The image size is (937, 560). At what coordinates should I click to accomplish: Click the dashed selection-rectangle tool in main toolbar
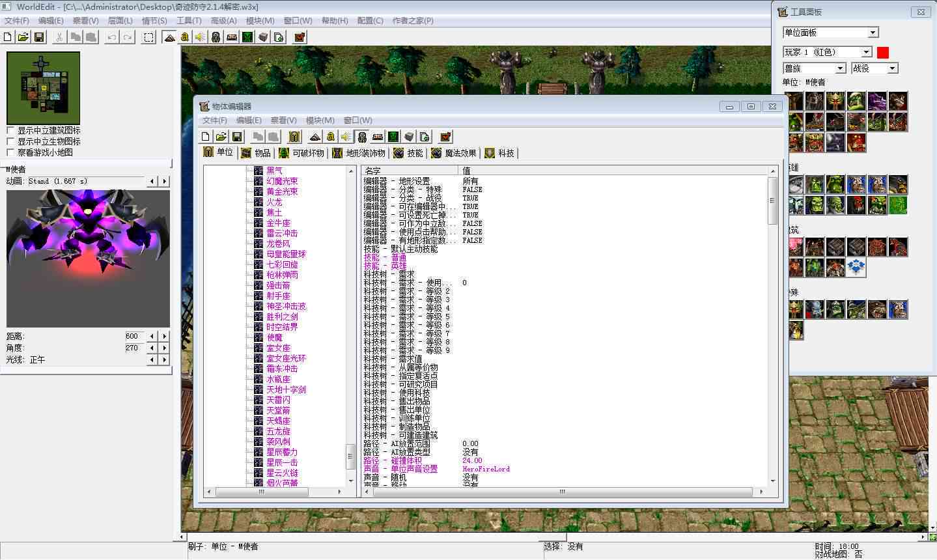point(149,37)
